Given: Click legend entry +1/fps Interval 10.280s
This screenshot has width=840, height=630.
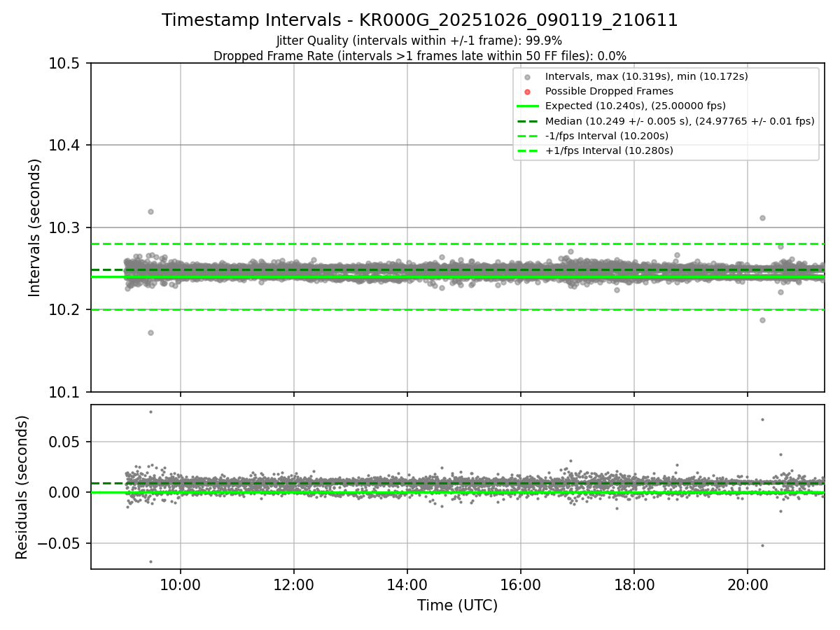Looking at the screenshot, I should pyautogui.click(x=609, y=150).
